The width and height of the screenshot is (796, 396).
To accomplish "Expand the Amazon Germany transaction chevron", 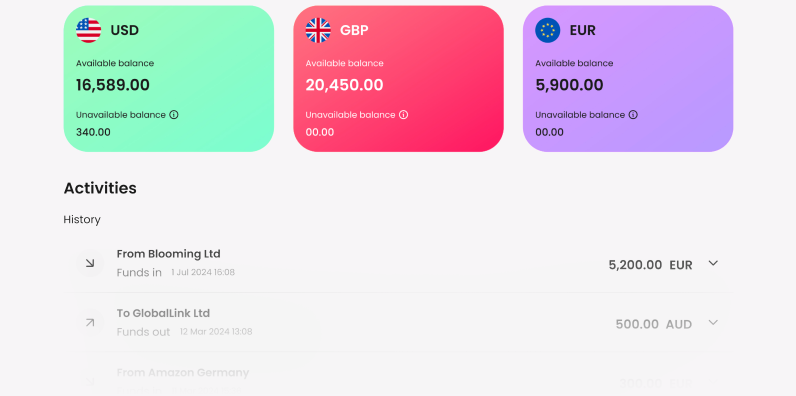I will pyautogui.click(x=713, y=382).
